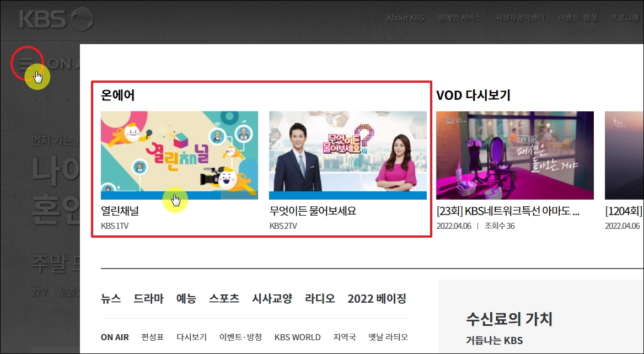Click the progress bar under 무엇이든 물어보세요
This screenshot has width=644, height=354.
click(x=348, y=196)
